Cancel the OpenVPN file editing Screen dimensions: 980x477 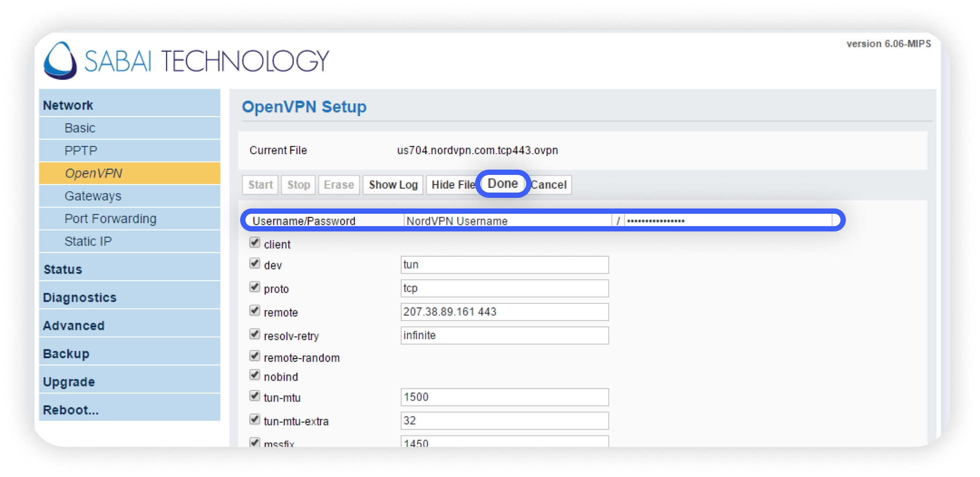(550, 185)
